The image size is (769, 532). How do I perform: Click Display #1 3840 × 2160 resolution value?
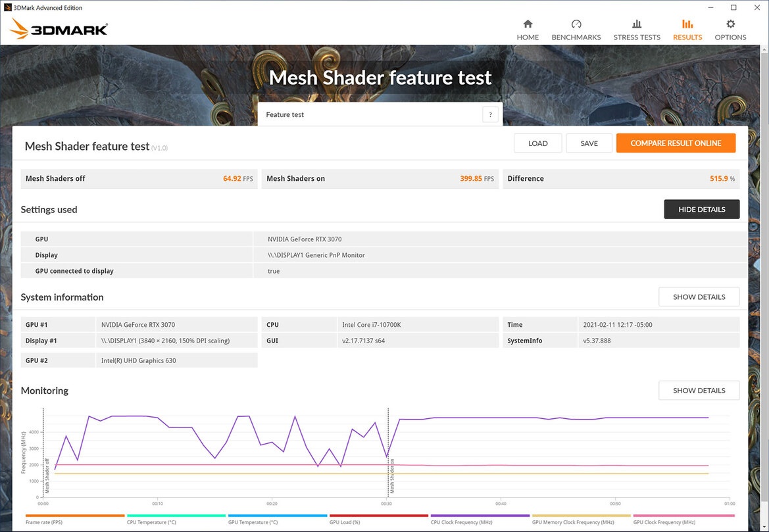point(165,341)
